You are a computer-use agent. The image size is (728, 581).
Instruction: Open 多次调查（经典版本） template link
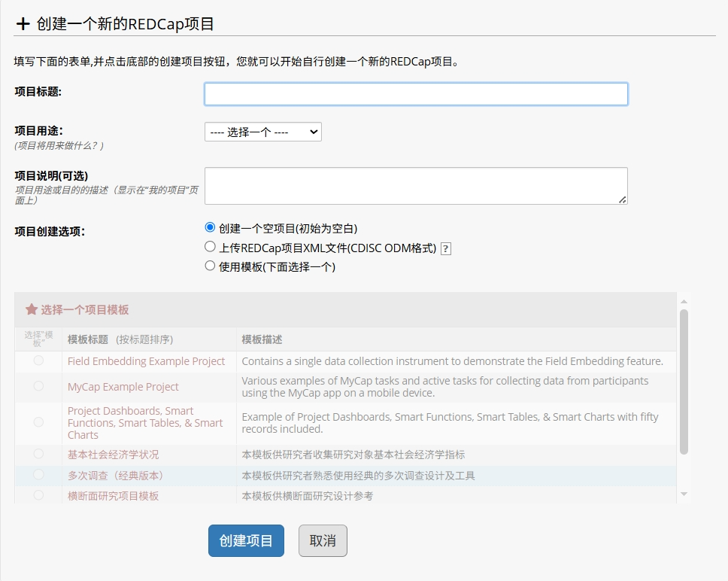pyautogui.click(x=116, y=476)
